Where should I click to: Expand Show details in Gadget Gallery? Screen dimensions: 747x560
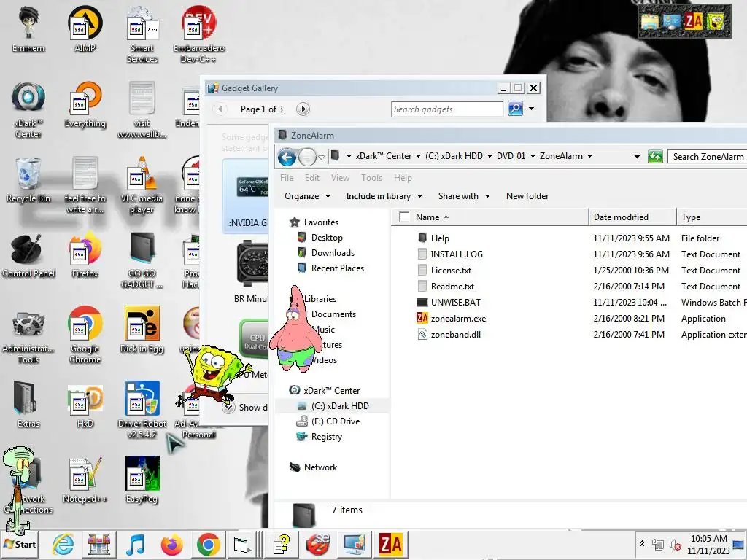228,408
